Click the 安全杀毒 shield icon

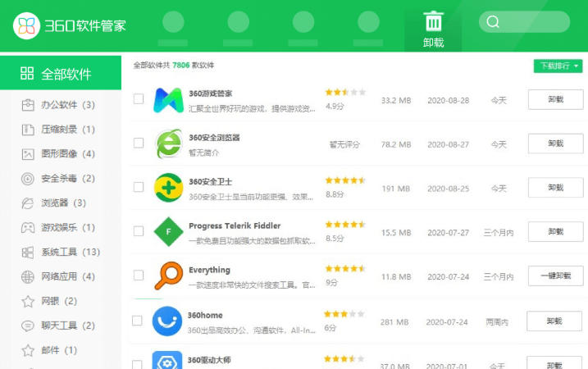(x=28, y=179)
